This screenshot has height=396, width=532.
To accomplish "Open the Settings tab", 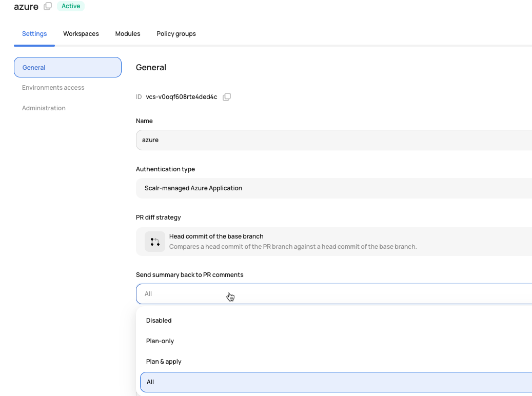I will click(34, 33).
